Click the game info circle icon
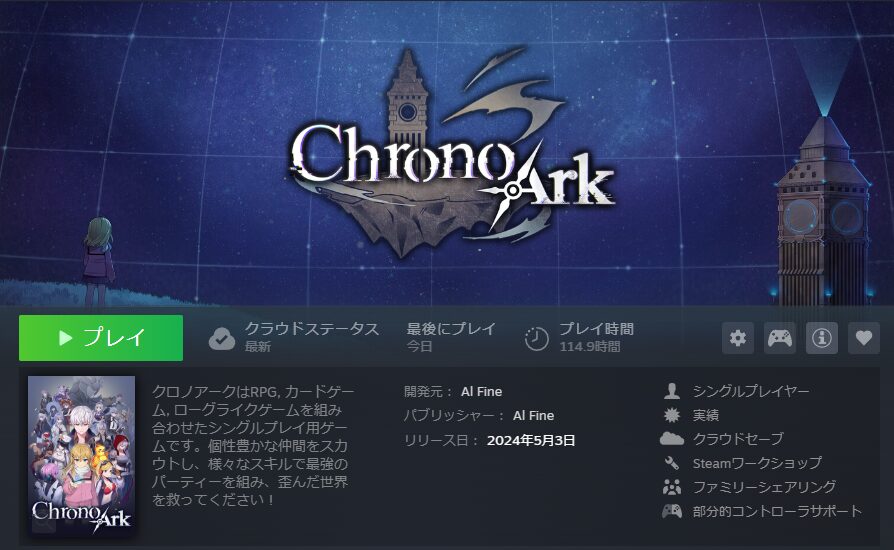The height and width of the screenshot is (550, 894). (x=822, y=338)
